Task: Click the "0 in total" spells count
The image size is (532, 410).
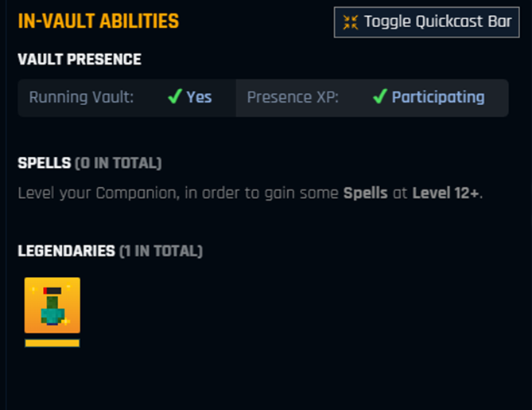Action: 118,163
